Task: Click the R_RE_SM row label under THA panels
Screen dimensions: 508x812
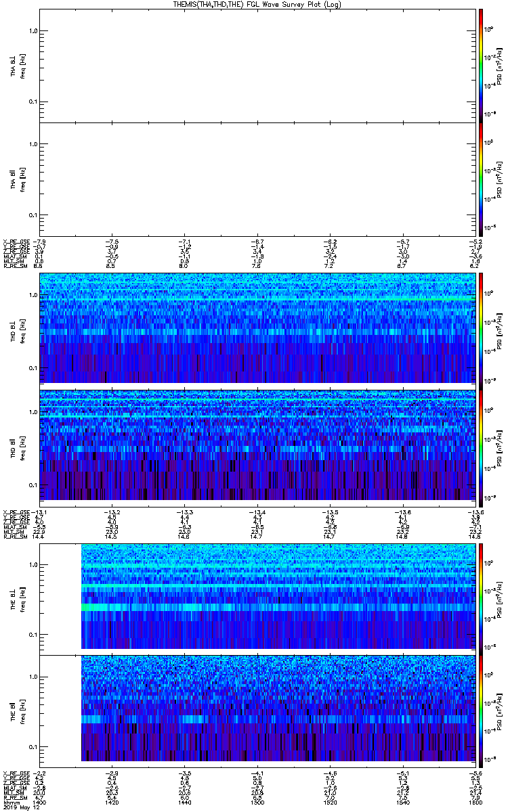Action: pyautogui.click(x=15, y=267)
